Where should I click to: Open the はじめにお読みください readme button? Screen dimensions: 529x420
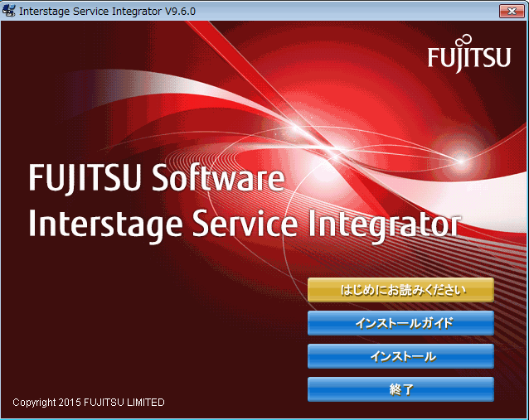400,290
